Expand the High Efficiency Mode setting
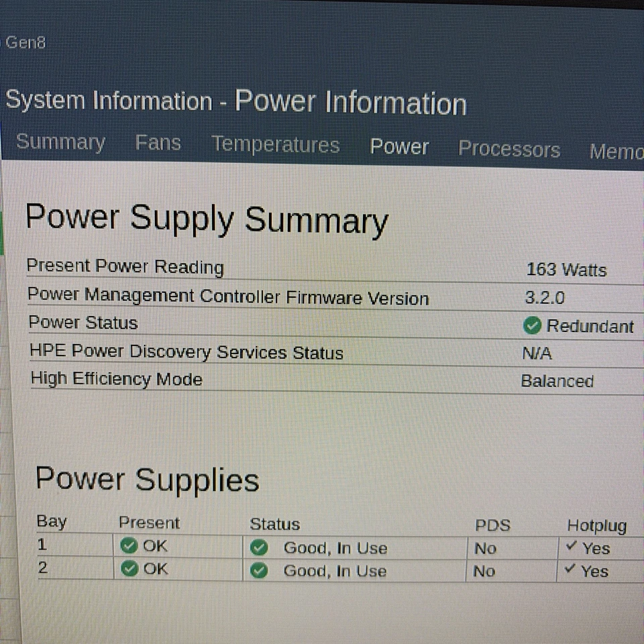644x644 pixels. point(116,379)
